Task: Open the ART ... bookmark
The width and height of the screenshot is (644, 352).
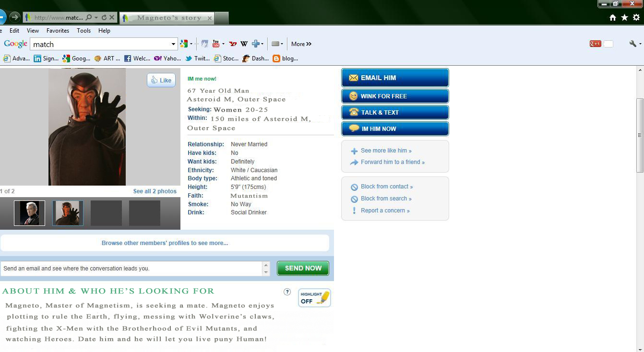Action: (107, 59)
